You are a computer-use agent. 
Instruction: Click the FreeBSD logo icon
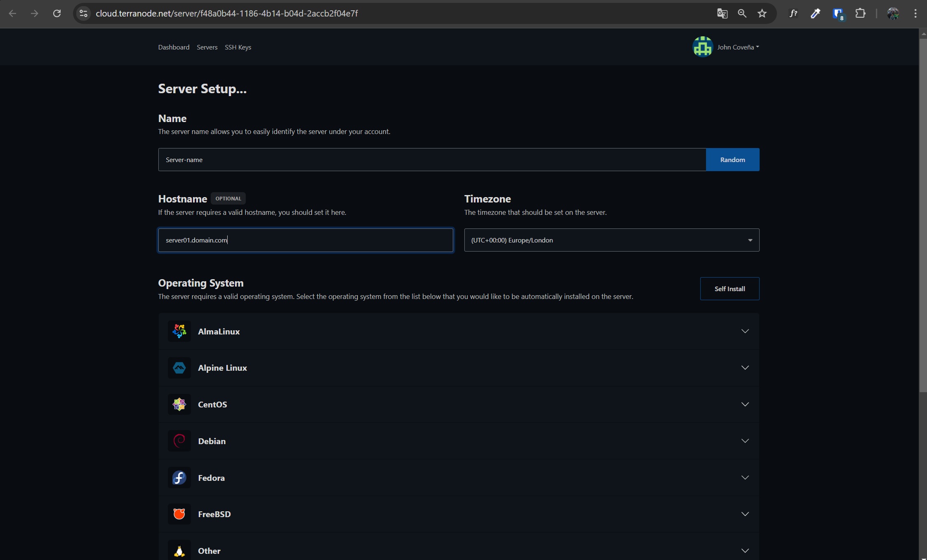179,514
